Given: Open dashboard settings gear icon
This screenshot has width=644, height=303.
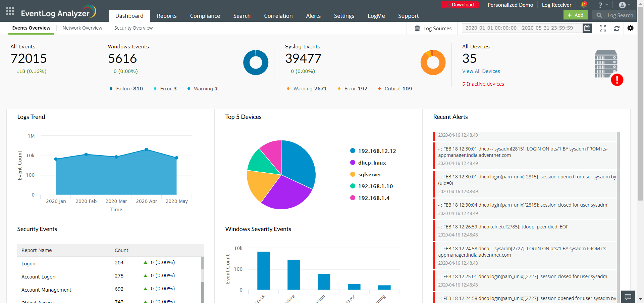Looking at the screenshot, I should click(x=630, y=28).
